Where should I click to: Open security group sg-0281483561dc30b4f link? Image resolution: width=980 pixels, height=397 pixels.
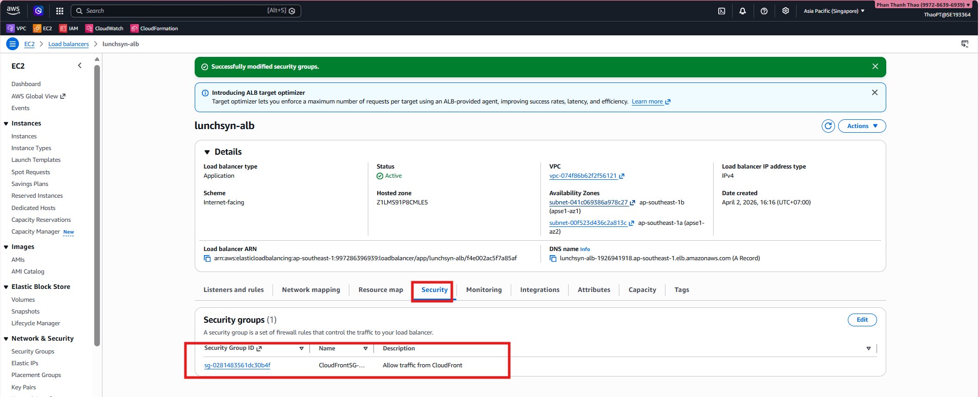coord(237,365)
